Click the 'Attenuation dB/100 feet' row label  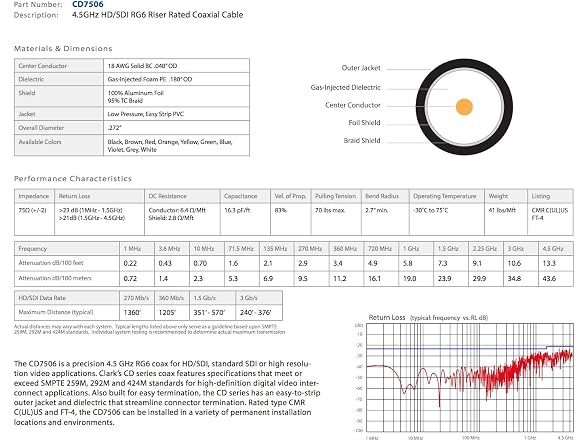51,263
